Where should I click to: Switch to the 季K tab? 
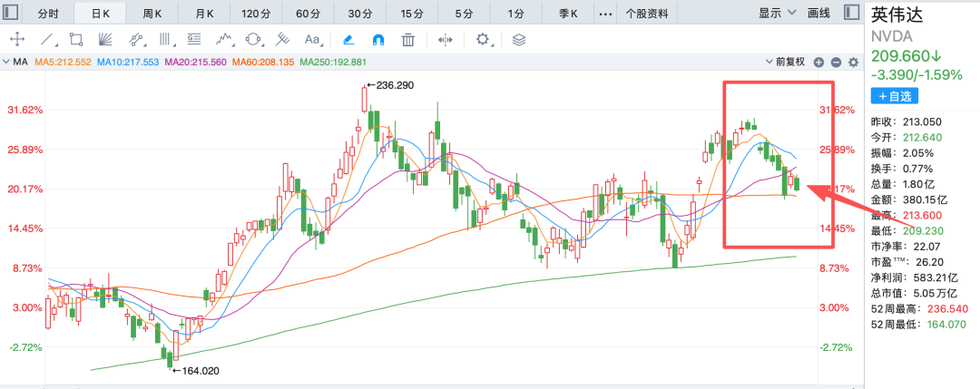click(567, 13)
